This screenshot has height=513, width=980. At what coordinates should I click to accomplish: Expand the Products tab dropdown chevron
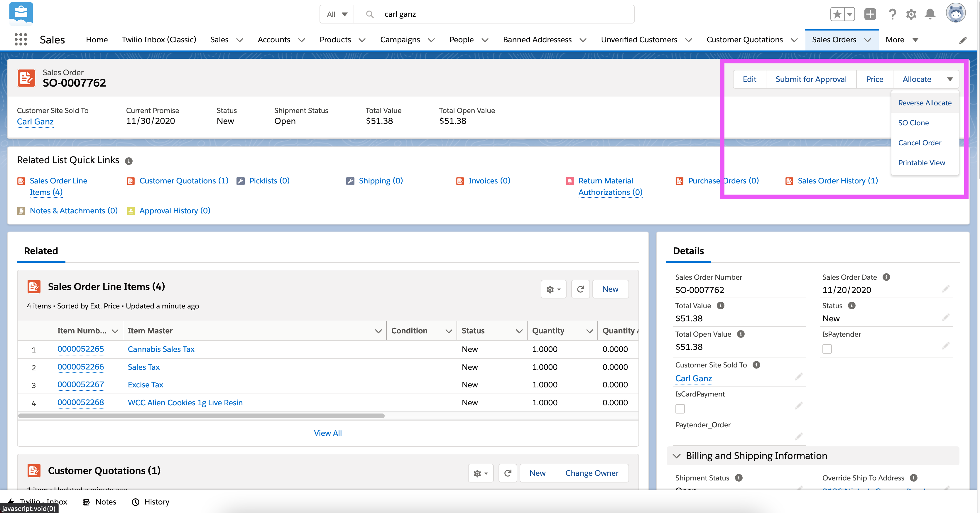point(362,40)
